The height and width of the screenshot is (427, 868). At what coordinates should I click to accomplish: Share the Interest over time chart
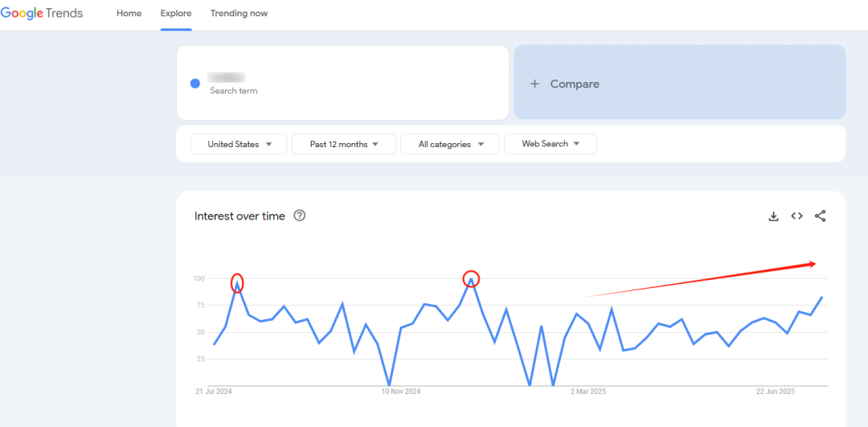coord(820,216)
